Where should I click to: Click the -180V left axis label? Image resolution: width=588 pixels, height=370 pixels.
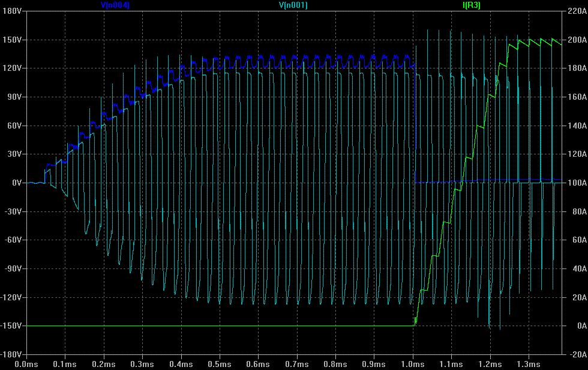pos(11,354)
